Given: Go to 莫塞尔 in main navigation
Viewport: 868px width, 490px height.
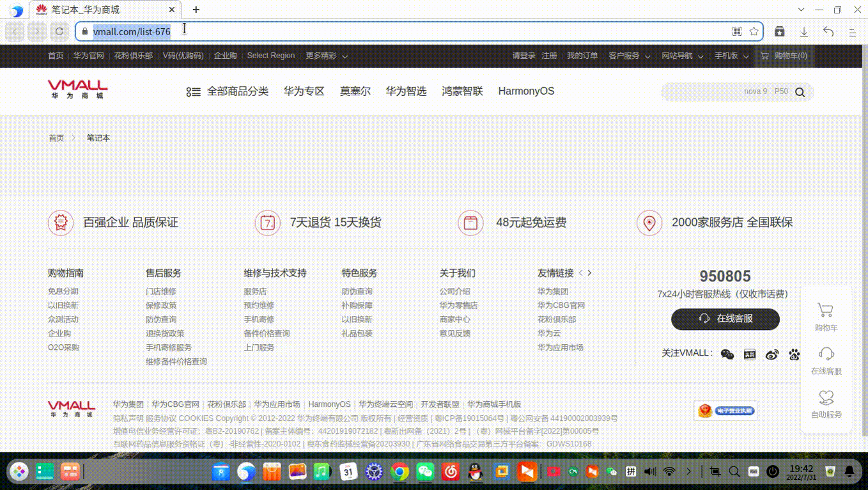Looking at the screenshot, I should pyautogui.click(x=355, y=91).
